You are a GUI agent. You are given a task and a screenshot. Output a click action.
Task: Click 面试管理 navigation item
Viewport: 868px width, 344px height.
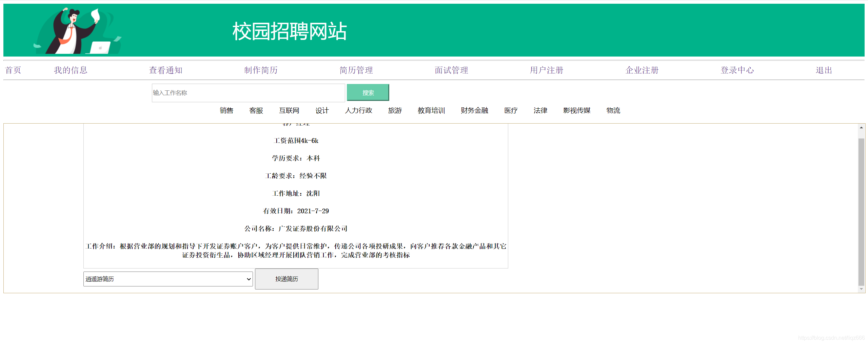tap(452, 70)
